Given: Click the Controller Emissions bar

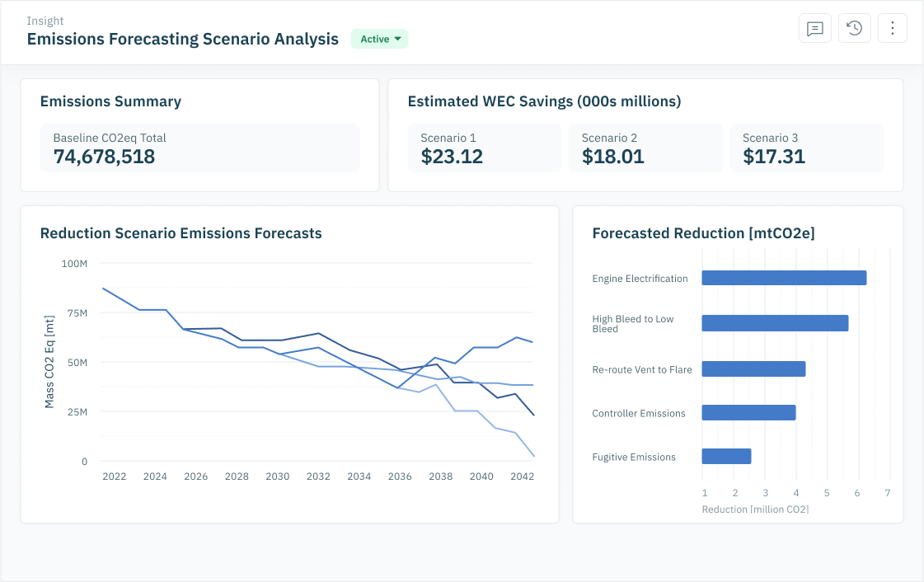Looking at the screenshot, I should coord(748,413).
